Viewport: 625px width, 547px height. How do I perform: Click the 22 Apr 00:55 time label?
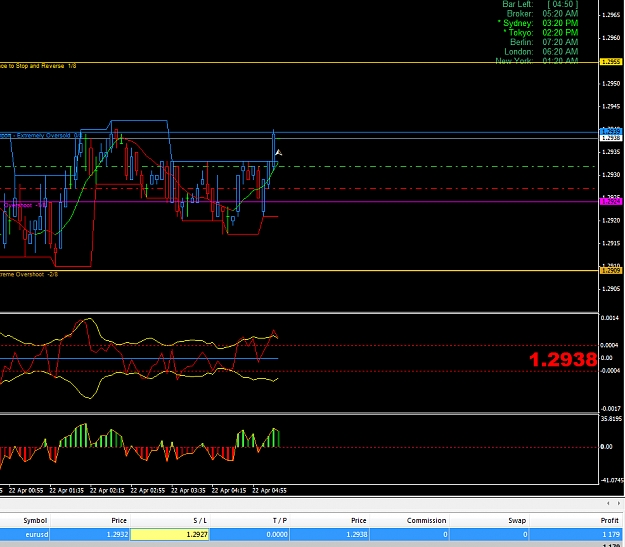tap(26, 490)
